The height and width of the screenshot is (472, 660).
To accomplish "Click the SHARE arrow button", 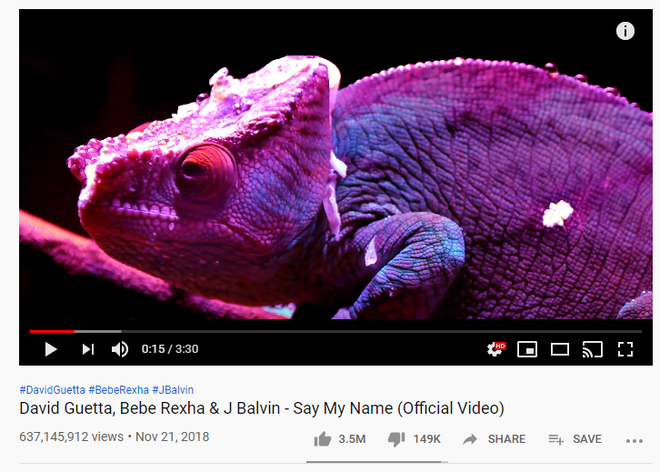I will click(x=494, y=439).
